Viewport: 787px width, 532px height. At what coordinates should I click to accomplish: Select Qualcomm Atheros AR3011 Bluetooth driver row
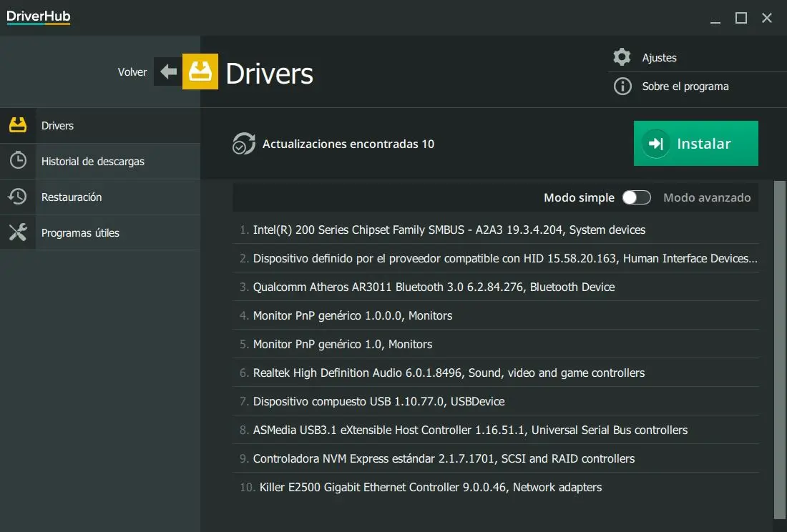click(x=434, y=287)
